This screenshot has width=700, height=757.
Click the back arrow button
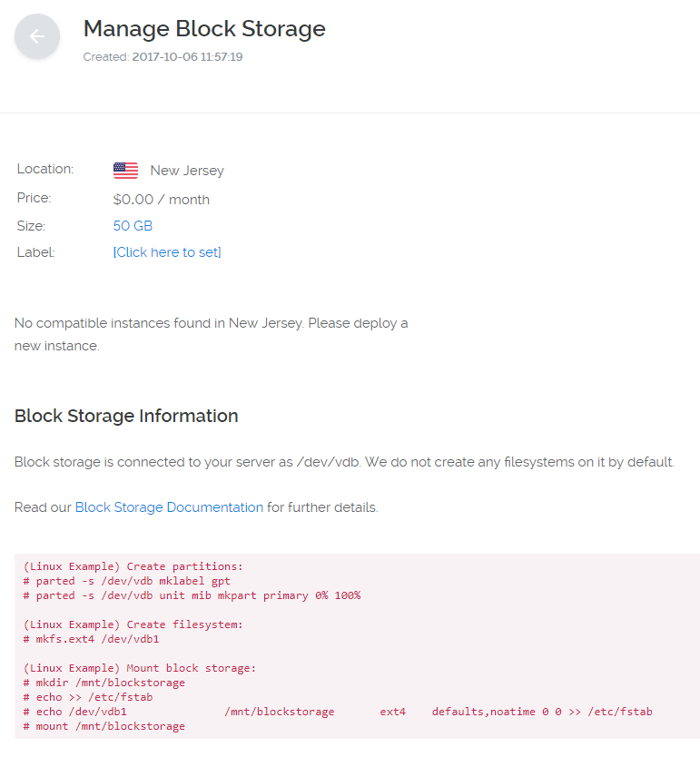point(37,36)
